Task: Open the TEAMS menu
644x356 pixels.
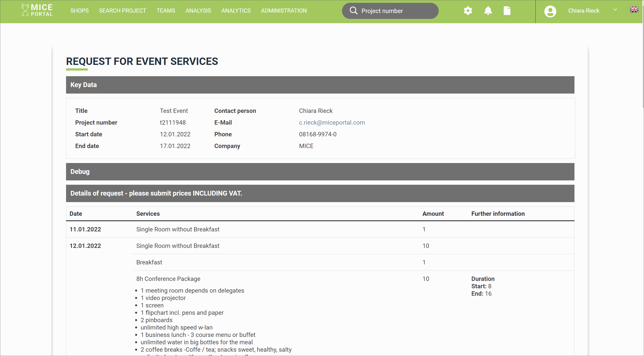Action: (166, 10)
